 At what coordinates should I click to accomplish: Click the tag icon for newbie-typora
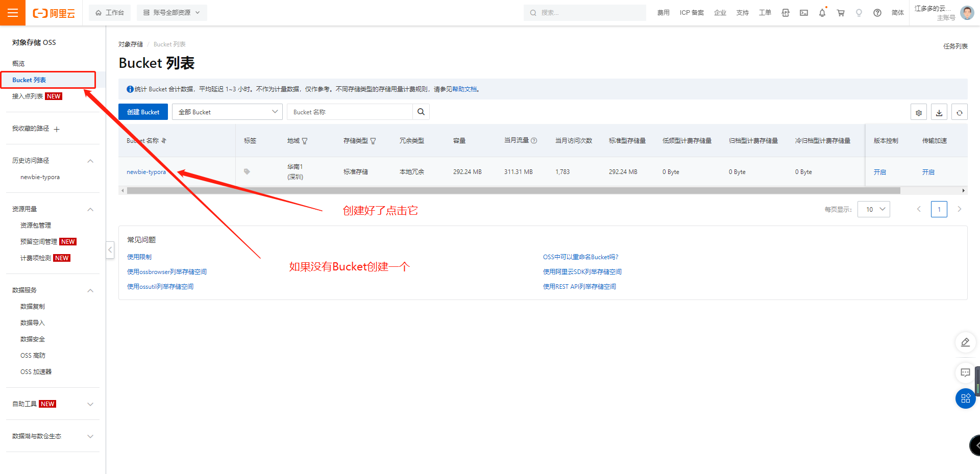click(247, 172)
